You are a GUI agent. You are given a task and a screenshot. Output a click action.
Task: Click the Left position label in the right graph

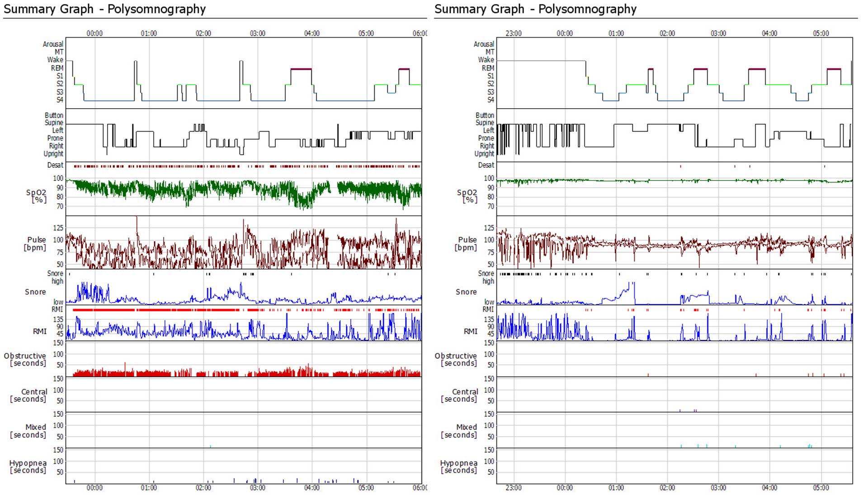pyautogui.click(x=489, y=130)
